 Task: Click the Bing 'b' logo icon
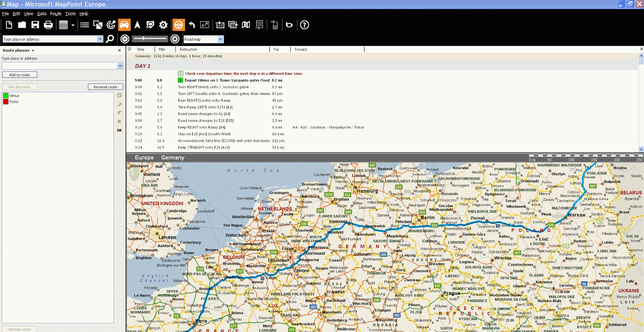pyautogui.click(x=289, y=25)
